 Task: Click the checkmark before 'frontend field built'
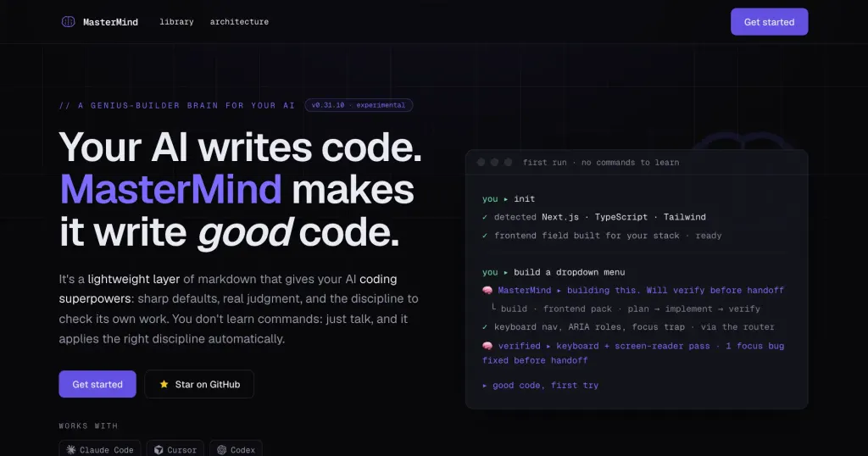click(x=485, y=236)
